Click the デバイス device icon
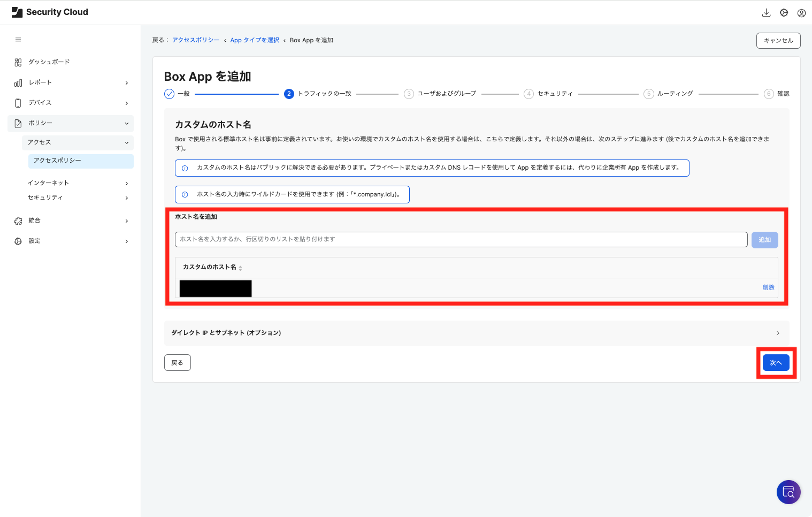 pyautogui.click(x=18, y=103)
